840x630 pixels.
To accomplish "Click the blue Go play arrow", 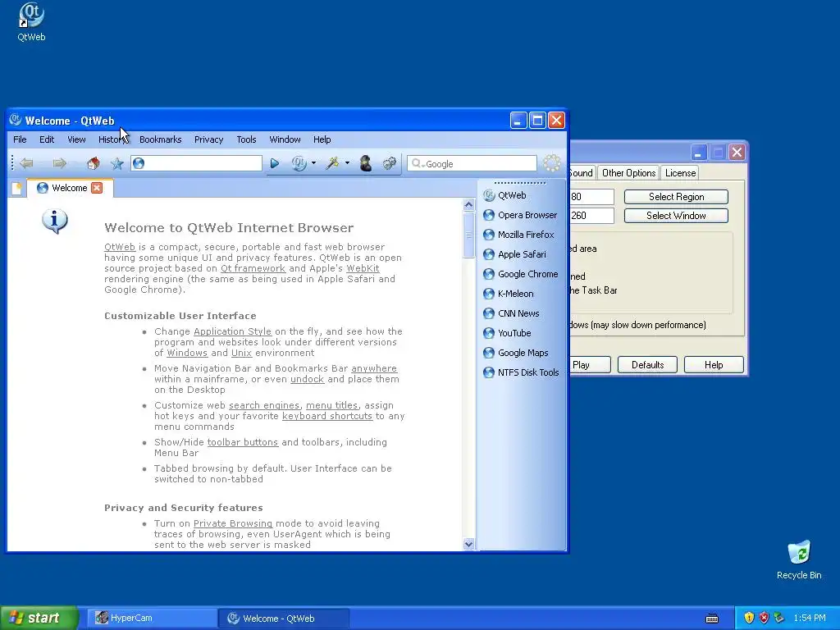I will tap(275, 163).
